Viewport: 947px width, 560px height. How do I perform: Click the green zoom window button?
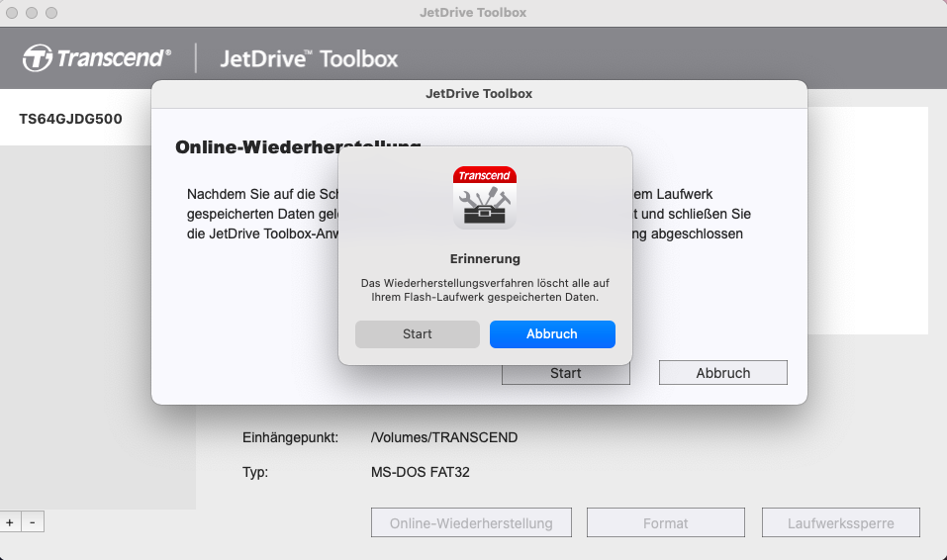tap(51, 13)
